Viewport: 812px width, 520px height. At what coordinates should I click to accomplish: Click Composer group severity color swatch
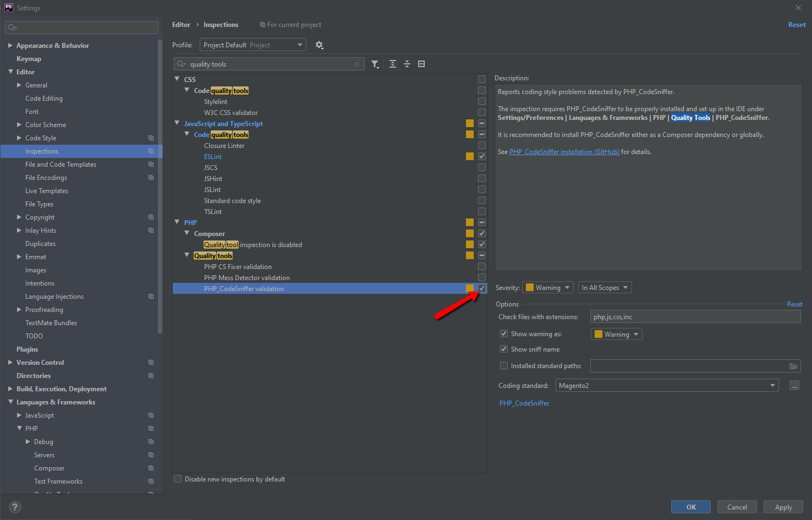470,233
